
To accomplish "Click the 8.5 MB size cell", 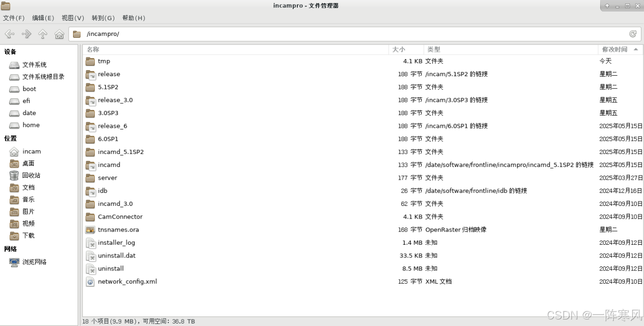I will tap(412, 268).
